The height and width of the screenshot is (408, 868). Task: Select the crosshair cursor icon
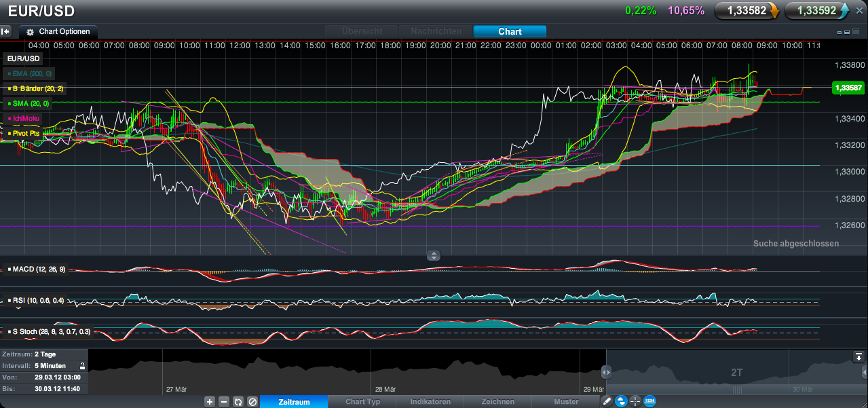635,401
